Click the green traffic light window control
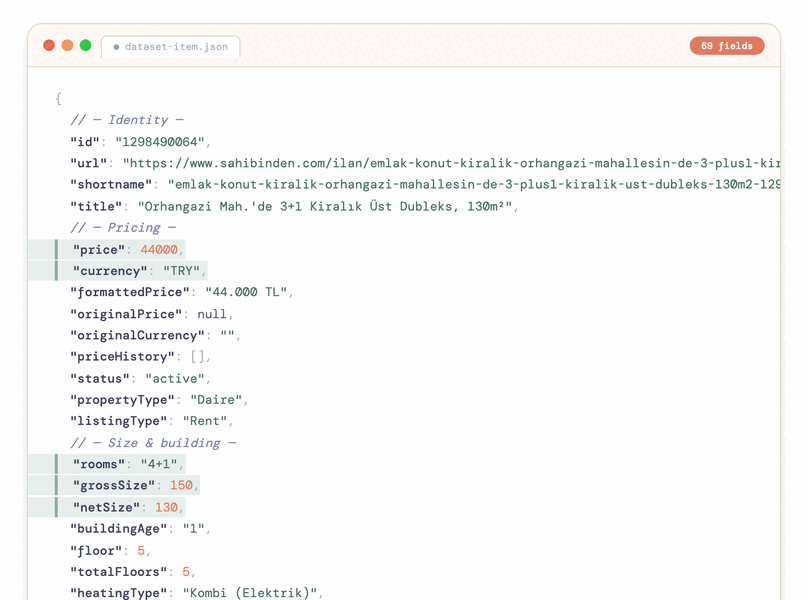Viewport: 808px width, 600px height. 85,45
